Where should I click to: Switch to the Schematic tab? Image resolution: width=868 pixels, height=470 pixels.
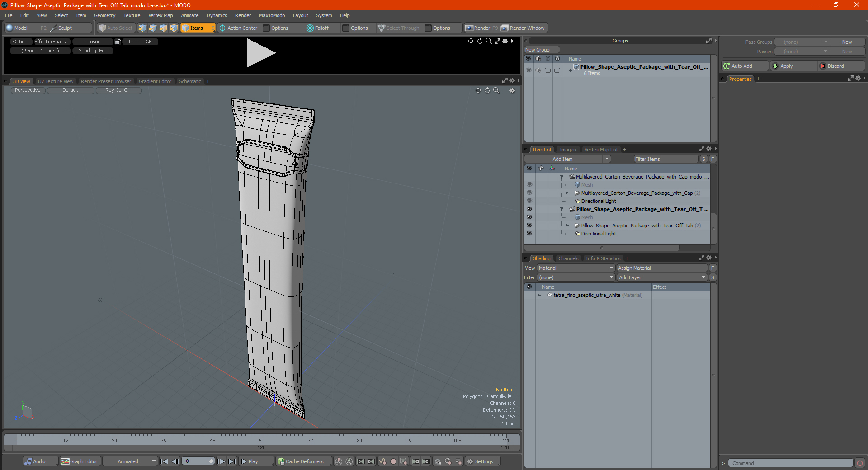[x=190, y=81]
